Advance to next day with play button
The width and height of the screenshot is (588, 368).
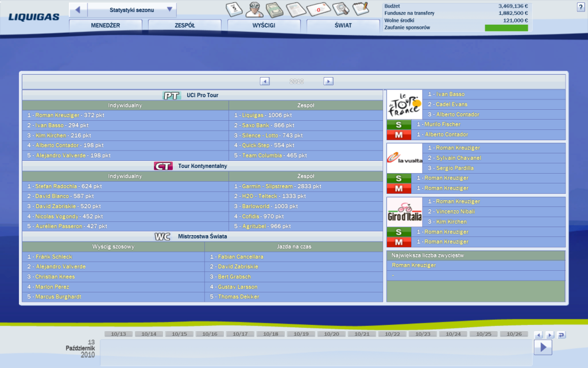543,347
